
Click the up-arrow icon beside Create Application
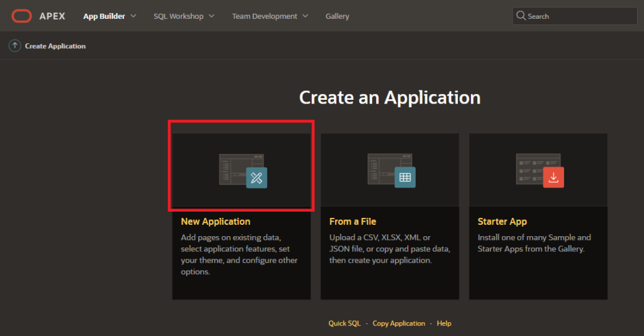click(14, 46)
